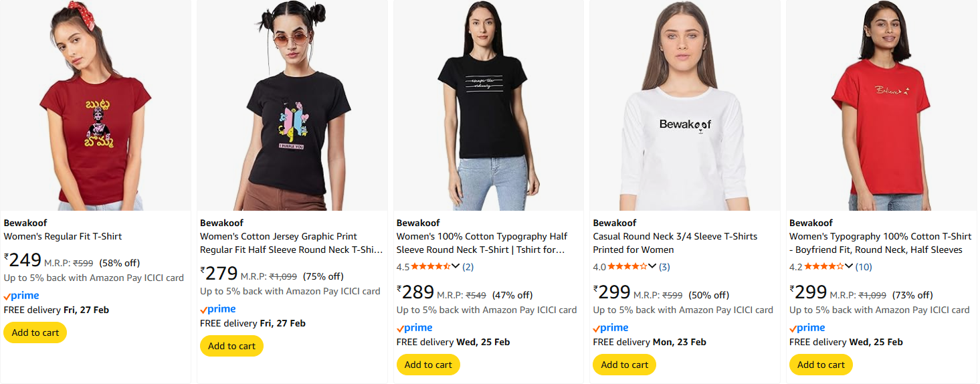This screenshot has width=980, height=384.
Task: Add the ₹249 red T-shirt to cart
Action: (35, 332)
